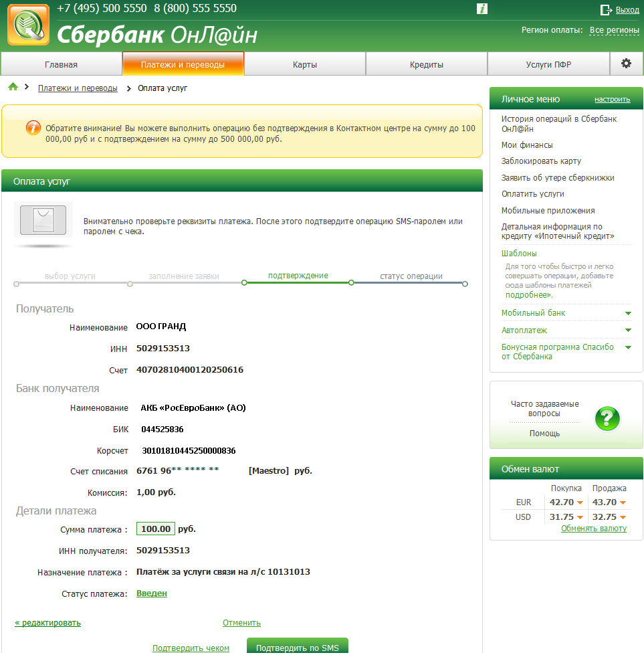
Task: Click the БИК value 044525836
Action: 163,429
